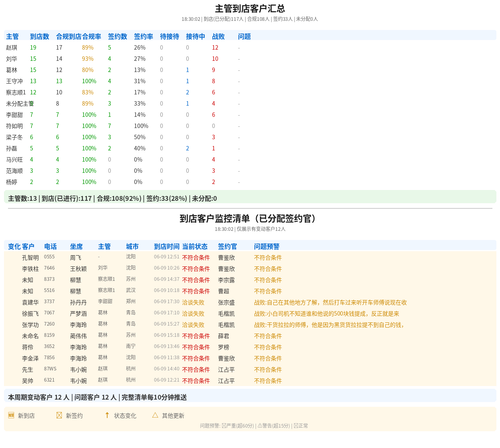Click phone number 5516
Screen dimensions: 500x448
point(49,290)
